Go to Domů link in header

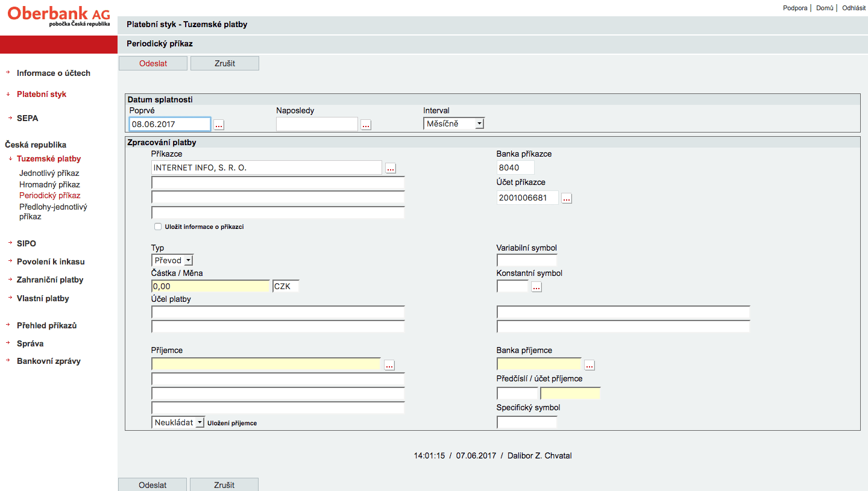click(825, 8)
